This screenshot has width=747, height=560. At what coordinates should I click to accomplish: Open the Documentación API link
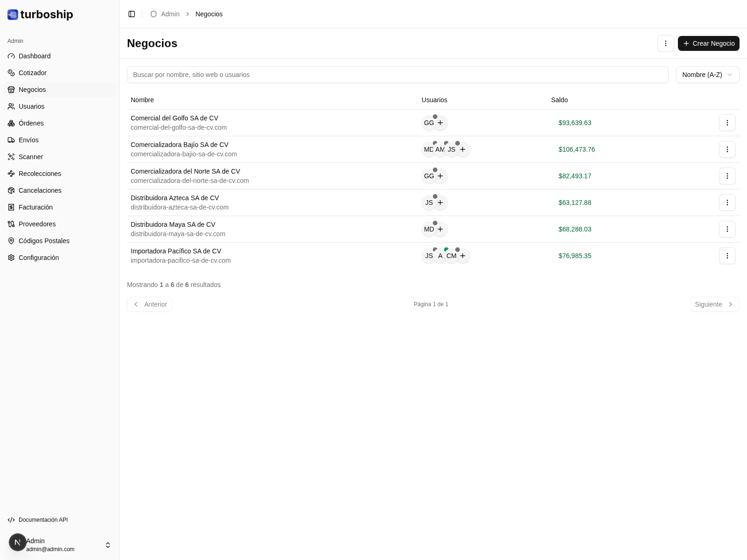coord(43,519)
